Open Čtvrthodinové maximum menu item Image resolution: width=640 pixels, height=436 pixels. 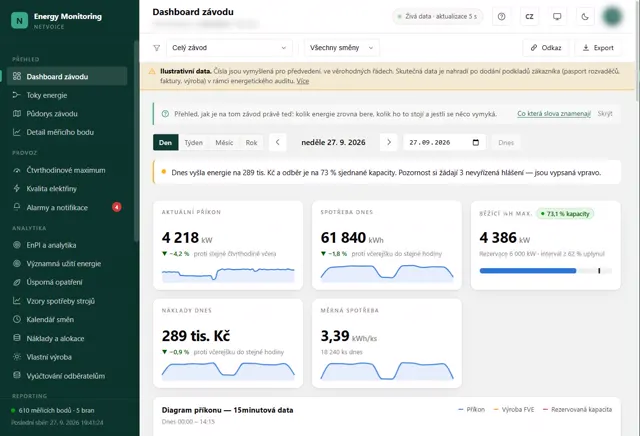(67, 170)
